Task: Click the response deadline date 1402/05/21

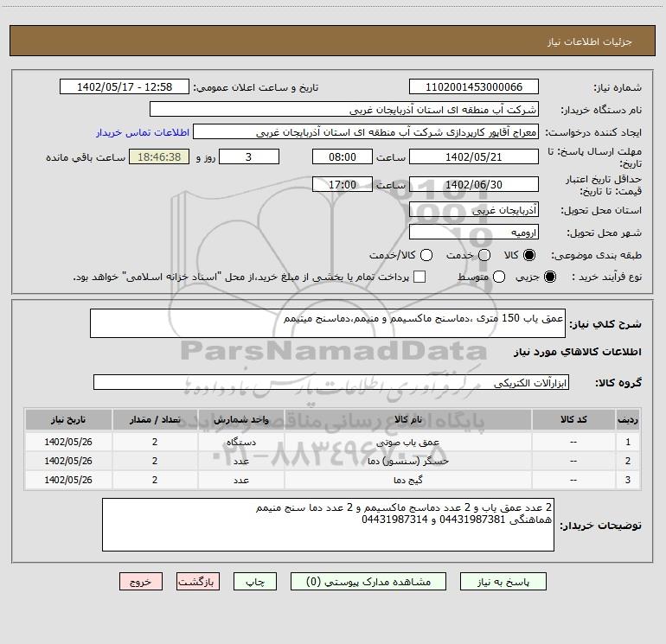Action: click(x=474, y=156)
